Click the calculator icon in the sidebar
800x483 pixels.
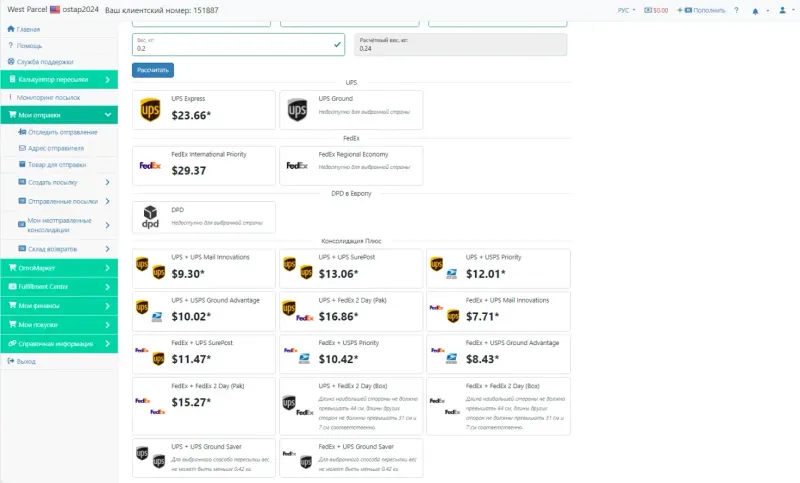(x=12, y=79)
